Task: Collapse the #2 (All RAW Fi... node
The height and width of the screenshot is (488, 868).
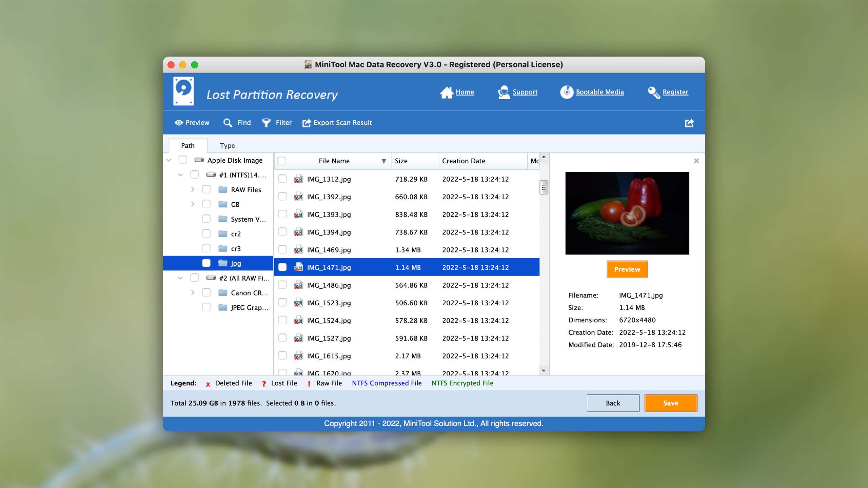Action: [180, 278]
